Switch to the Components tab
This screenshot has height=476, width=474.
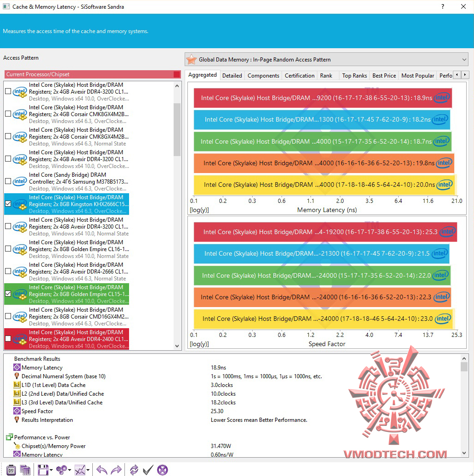[263, 76]
